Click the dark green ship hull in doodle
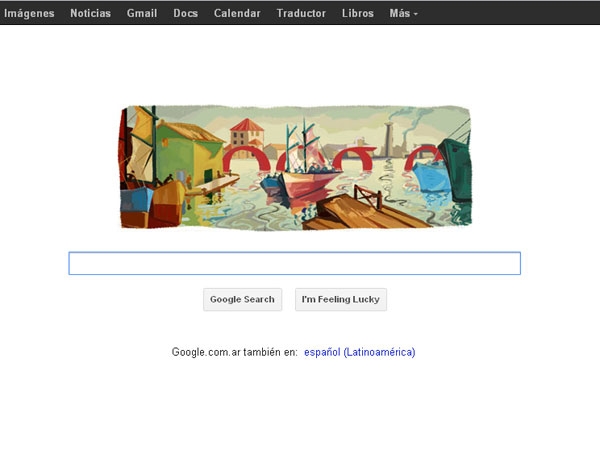 tap(458, 168)
